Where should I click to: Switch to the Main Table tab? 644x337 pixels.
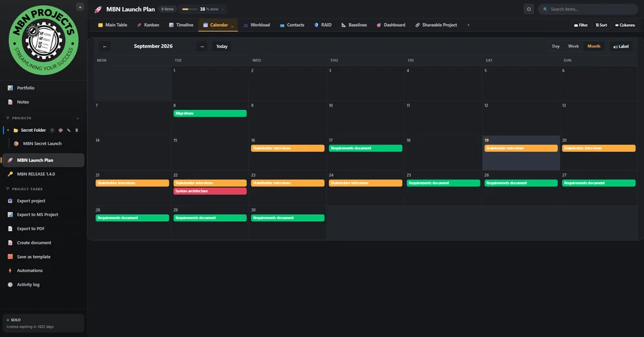pos(113,25)
